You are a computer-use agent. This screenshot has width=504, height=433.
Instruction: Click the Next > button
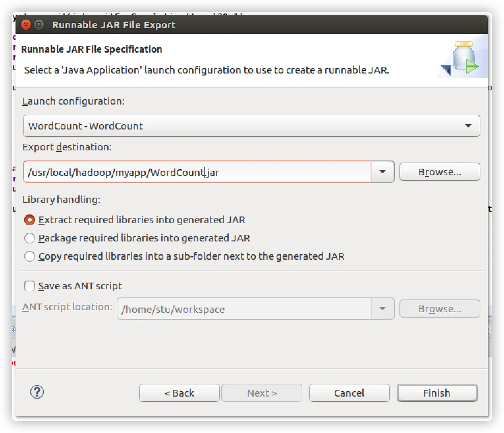(261, 393)
